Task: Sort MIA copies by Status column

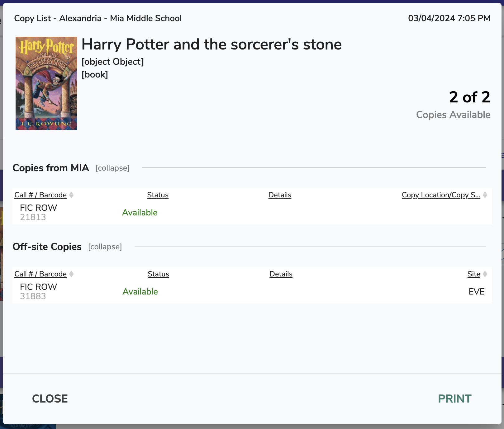Action: (158, 195)
